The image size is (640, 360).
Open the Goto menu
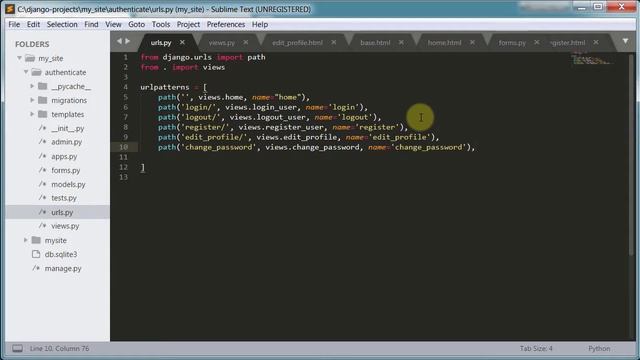click(x=136, y=24)
